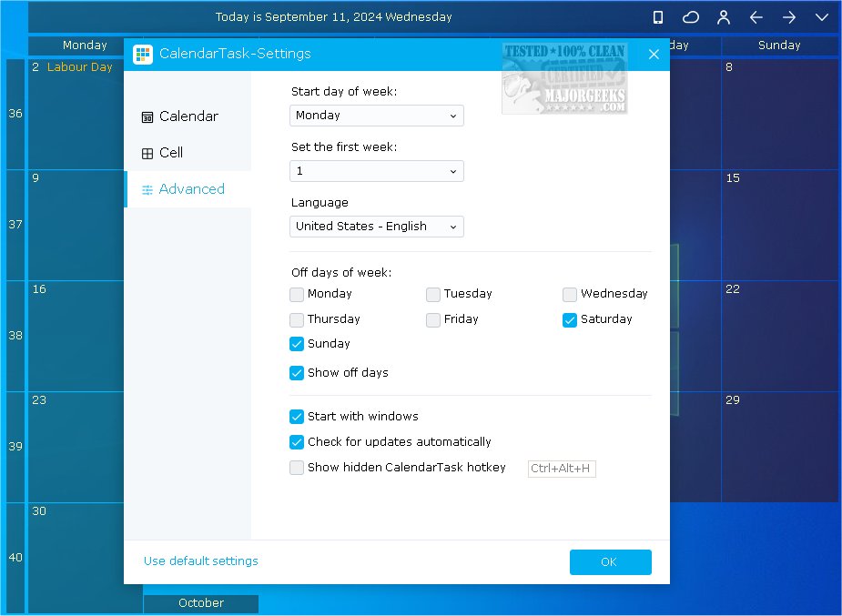The image size is (842, 616).
Task: Select Sunday the 8th cell
Action: click(780, 115)
